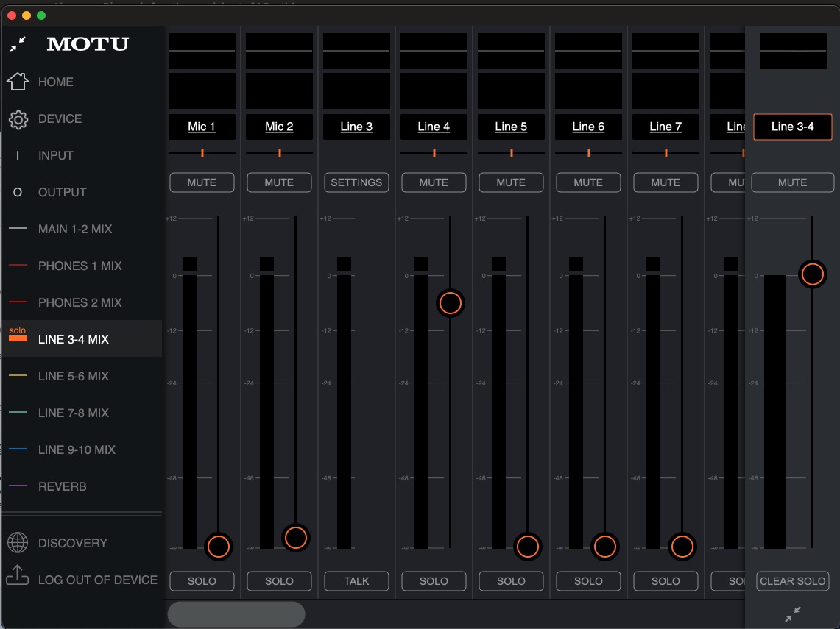Solo the Line 5 channel

click(x=511, y=581)
